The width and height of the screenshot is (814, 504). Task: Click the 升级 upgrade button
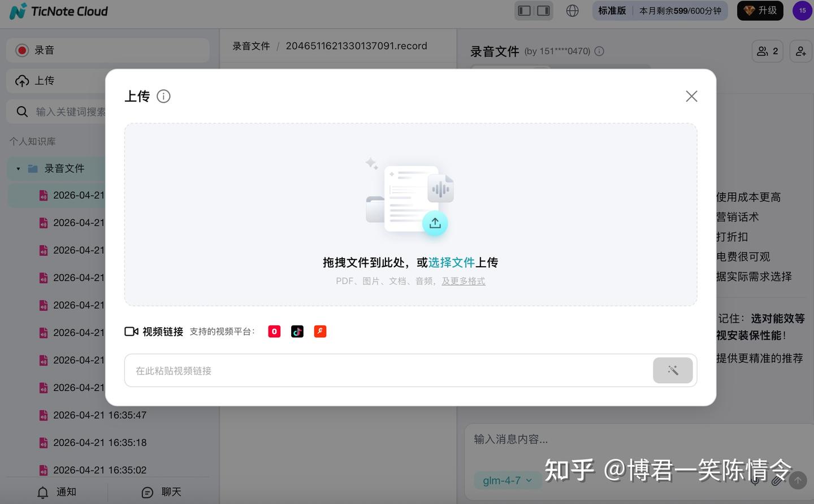[x=760, y=11]
